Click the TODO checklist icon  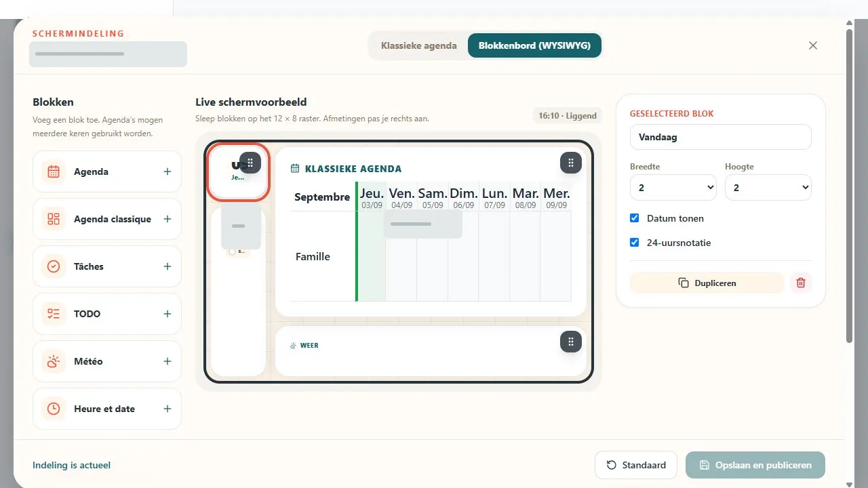[x=54, y=314]
